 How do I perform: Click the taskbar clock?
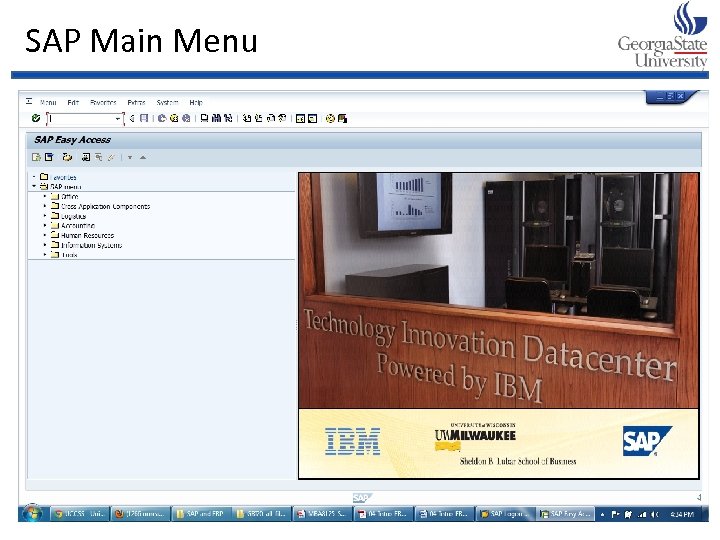(x=681, y=514)
